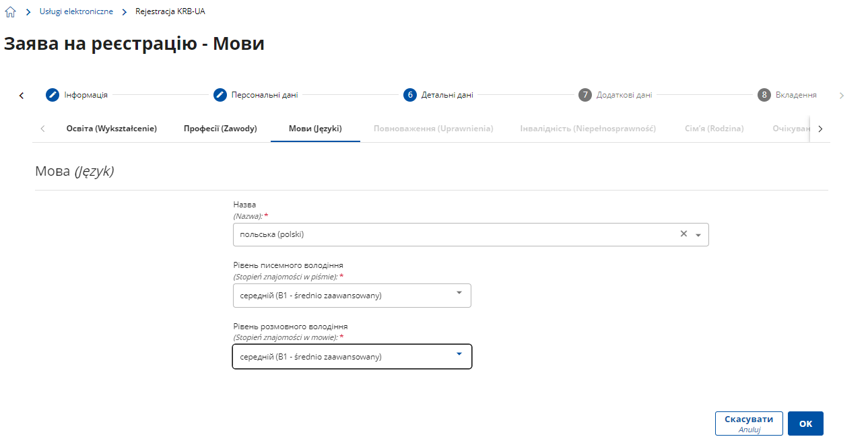The width and height of the screenshot is (868, 441).
Task: Open the written proficiency level dropdown
Action: tap(352, 296)
